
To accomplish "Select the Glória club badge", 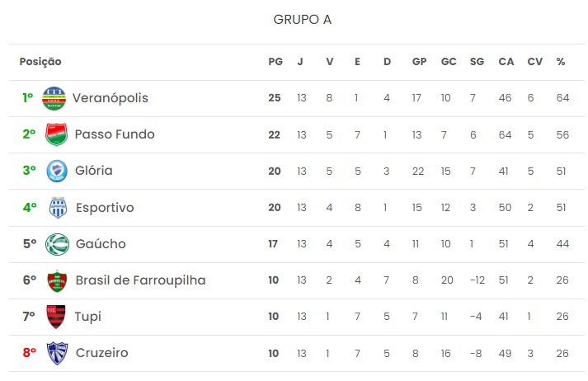I will (x=57, y=171).
